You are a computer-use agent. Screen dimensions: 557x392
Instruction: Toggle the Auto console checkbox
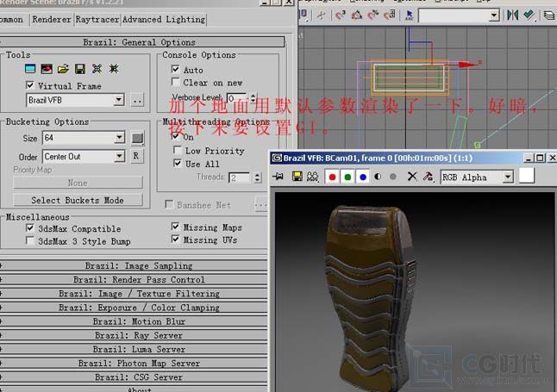(175, 69)
